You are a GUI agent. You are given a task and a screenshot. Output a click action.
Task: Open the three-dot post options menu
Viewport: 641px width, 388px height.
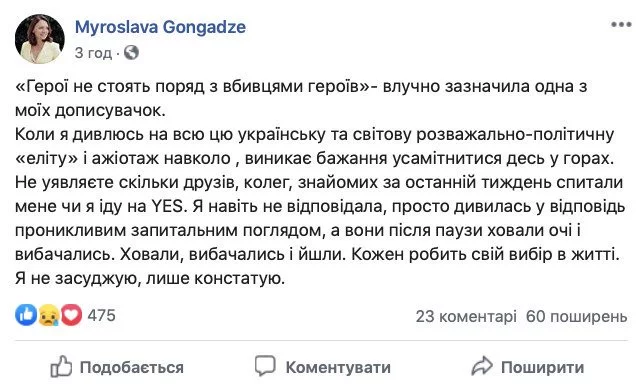tap(621, 25)
